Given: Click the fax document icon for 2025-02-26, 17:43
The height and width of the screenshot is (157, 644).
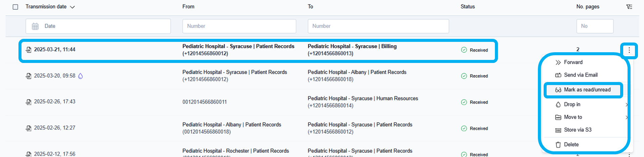Looking at the screenshot, I should [29, 102].
